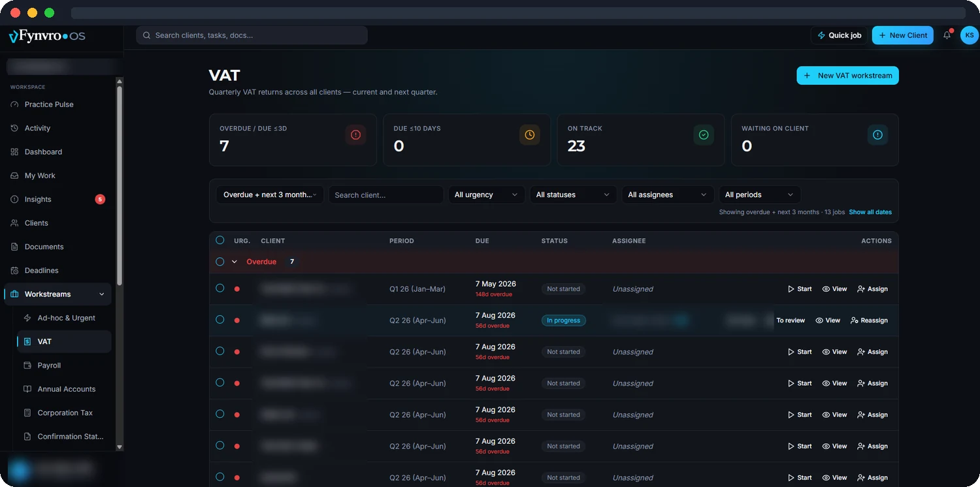The height and width of the screenshot is (487, 980).
Task: Click the Due ≤10 Days clock icon
Action: coord(529,134)
